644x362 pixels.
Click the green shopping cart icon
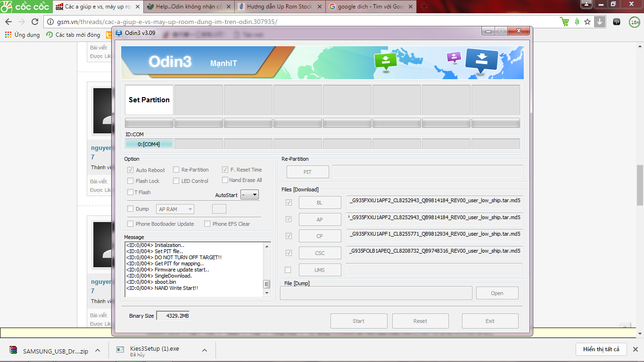click(x=564, y=22)
